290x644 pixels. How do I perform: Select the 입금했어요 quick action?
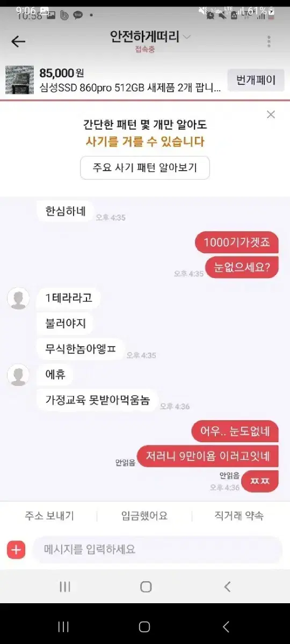click(144, 516)
